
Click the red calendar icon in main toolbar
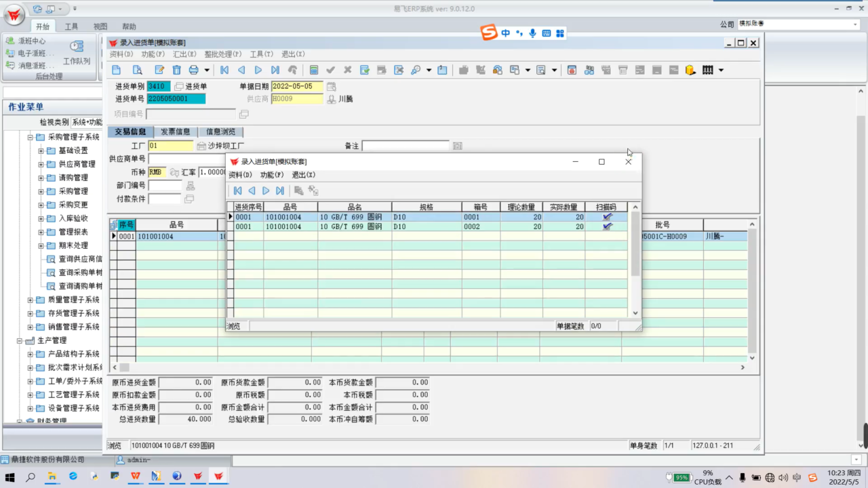(x=572, y=70)
